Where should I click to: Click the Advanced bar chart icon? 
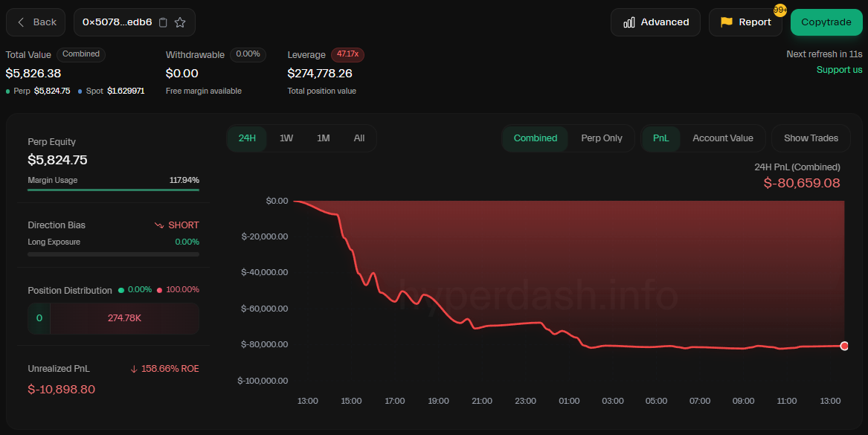(629, 22)
